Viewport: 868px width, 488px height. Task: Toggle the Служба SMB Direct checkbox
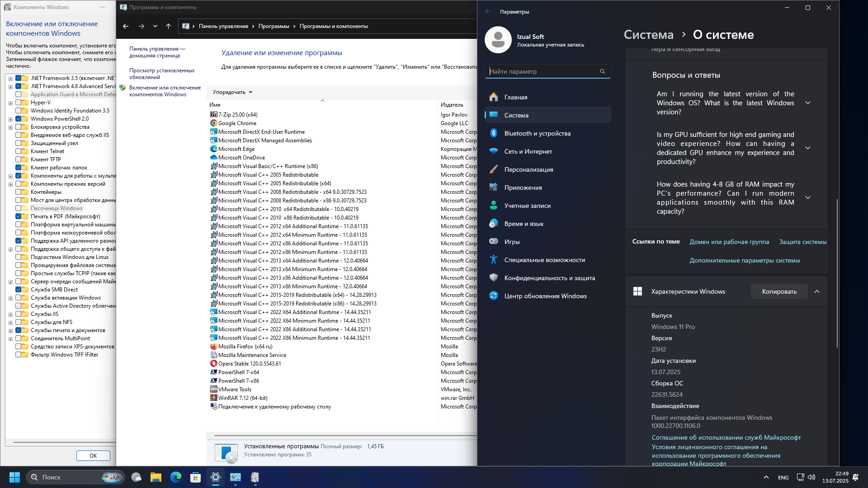point(19,290)
